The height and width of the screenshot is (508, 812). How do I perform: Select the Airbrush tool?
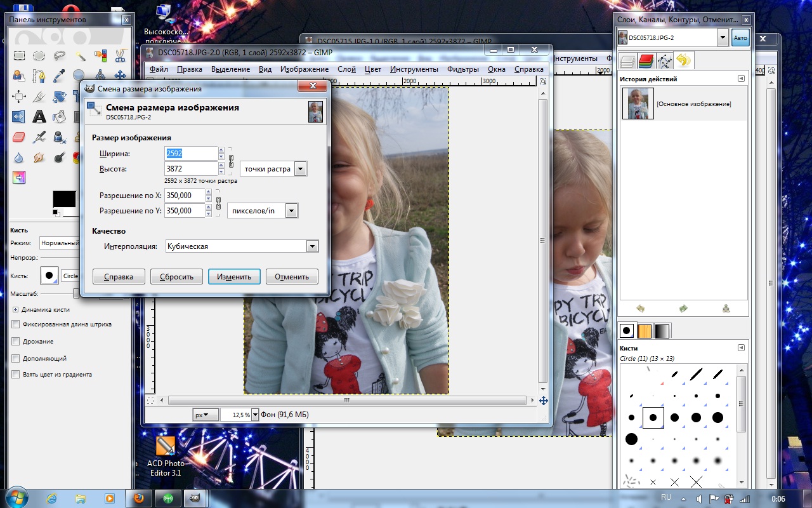coord(39,137)
